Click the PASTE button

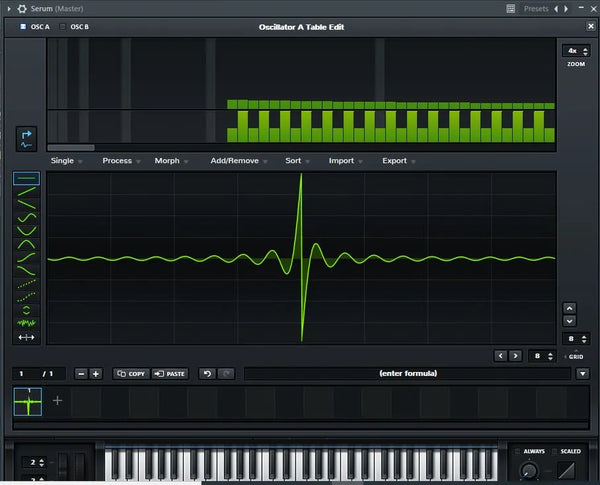(x=169, y=373)
